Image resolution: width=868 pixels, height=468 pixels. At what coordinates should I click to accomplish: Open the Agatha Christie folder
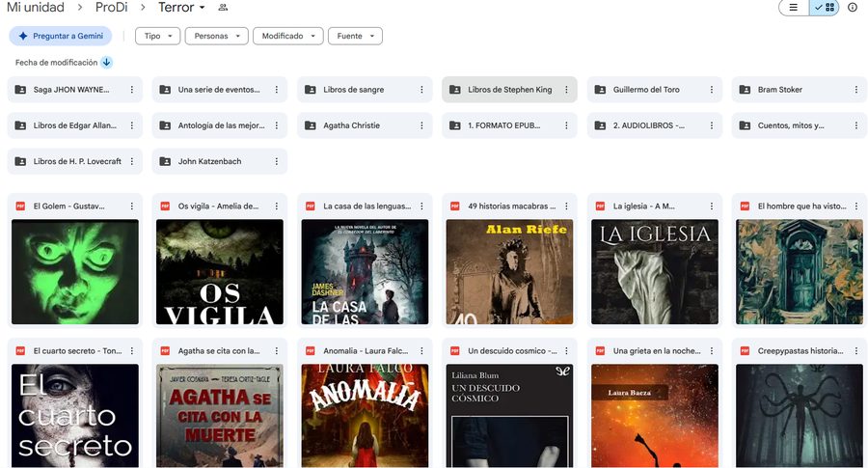click(x=365, y=125)
